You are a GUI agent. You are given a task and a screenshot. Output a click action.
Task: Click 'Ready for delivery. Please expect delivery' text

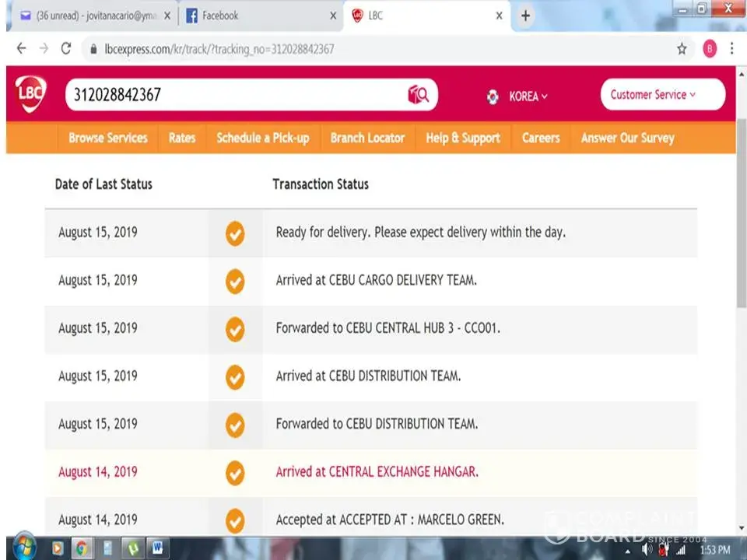(421, 233)
